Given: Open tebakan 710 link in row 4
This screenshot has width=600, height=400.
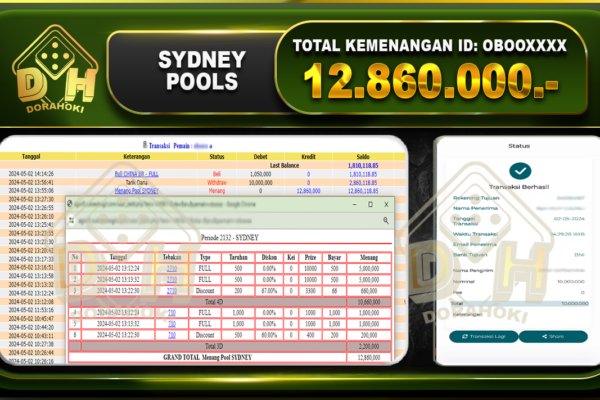Looking at the screenshot, I should [172, 313].
